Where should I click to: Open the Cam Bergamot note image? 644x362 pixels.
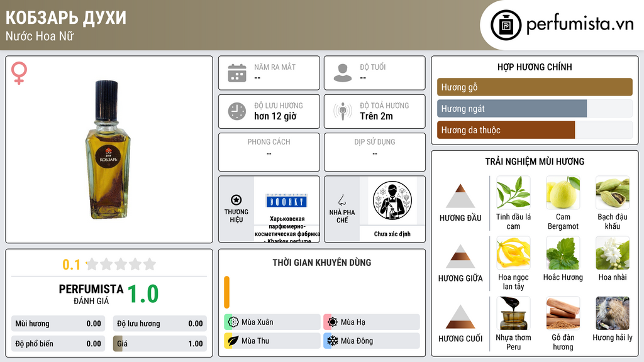click(x=563, y=192)
